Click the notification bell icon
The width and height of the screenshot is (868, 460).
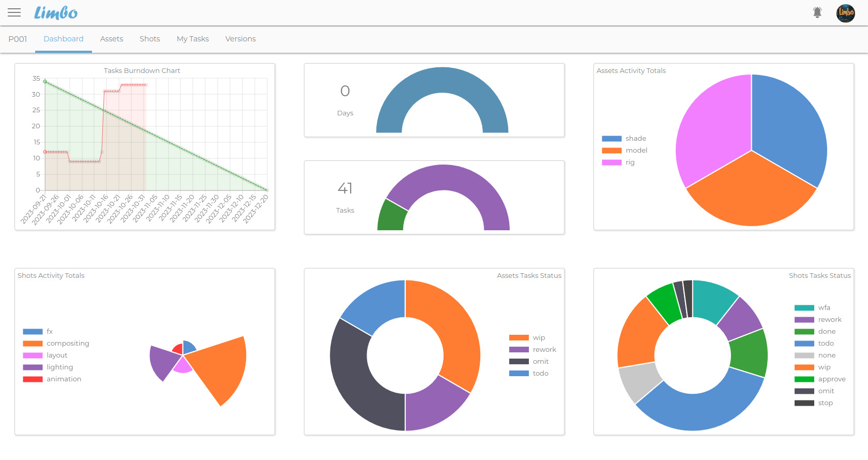click(x=817, y=12)
